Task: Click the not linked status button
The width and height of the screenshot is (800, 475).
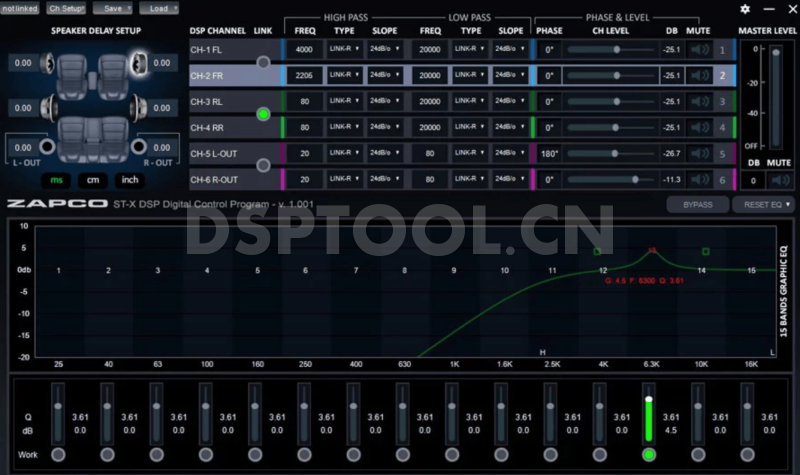Action: click(19, 8)
